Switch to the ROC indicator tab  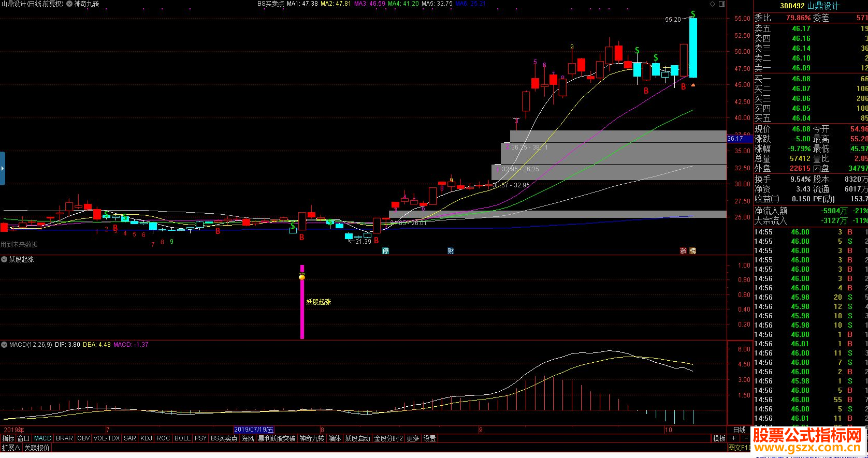point(163,438)
